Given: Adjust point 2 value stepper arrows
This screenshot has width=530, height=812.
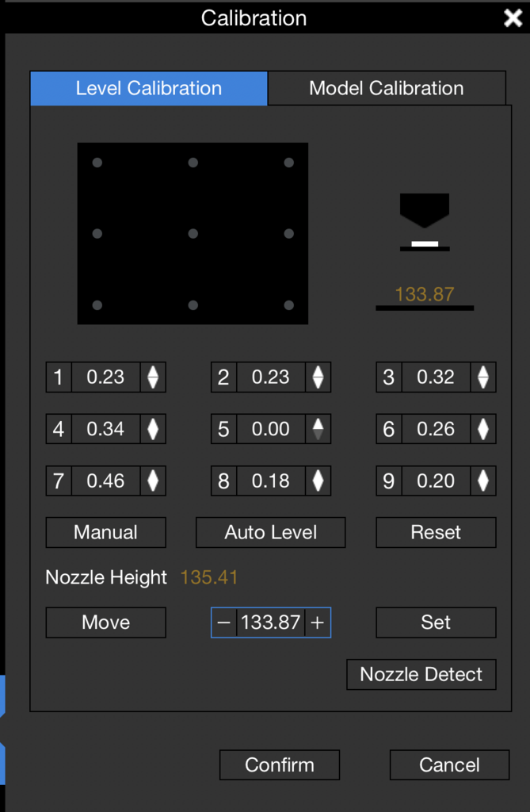Looking at the screenshot, I should pos(318,377).
